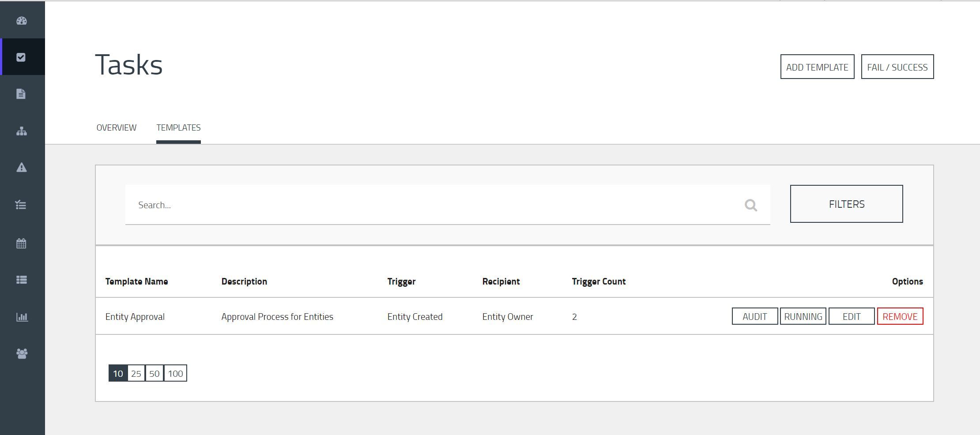
Task: Show 100 items per page
Action: click(x=175, y=373)
